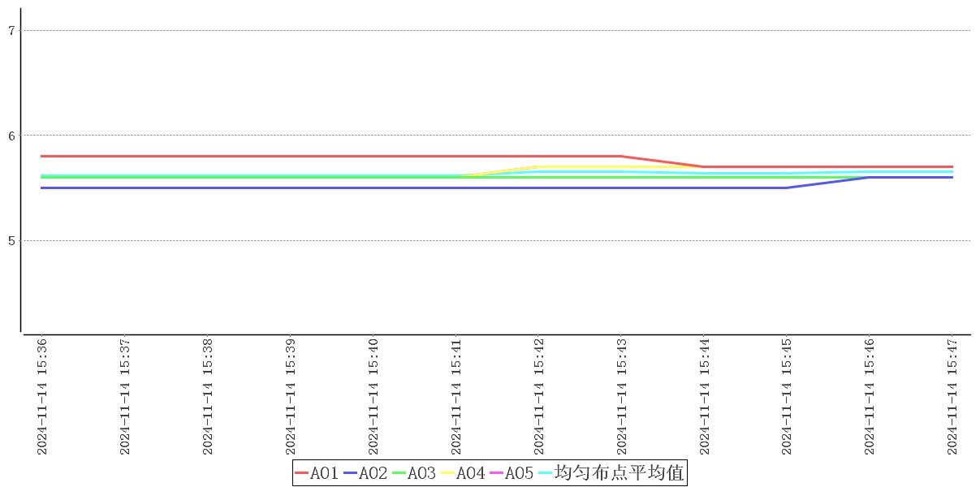Hide the A02 series via its legend entry
This screenshot has height=487, width=980.
click(x=365, y=473)
